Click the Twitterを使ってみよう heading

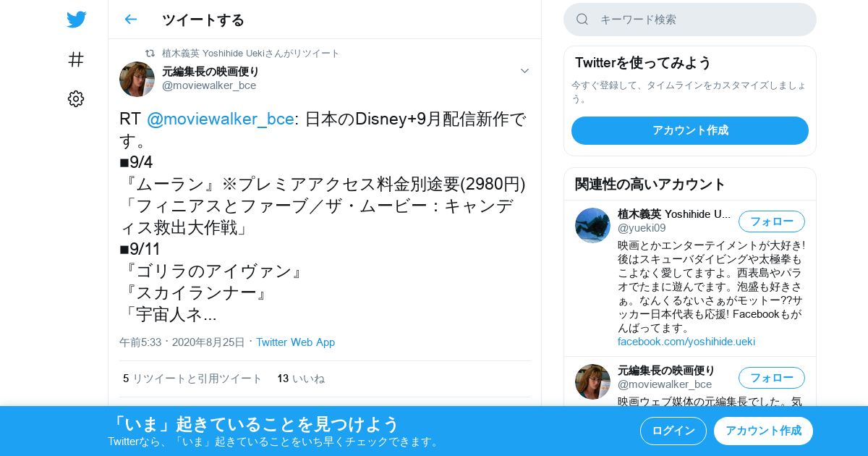[643, 63]
